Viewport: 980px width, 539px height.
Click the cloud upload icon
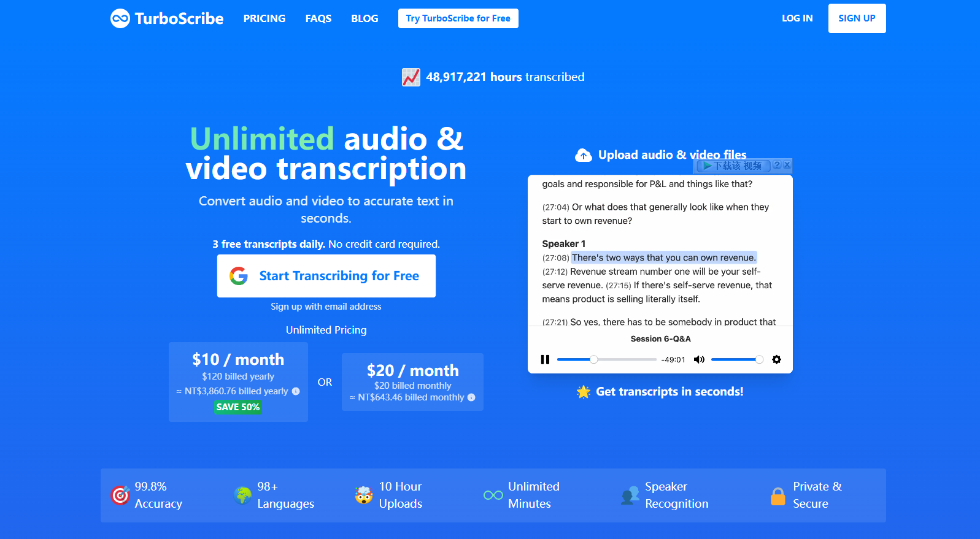coord(584,155)
